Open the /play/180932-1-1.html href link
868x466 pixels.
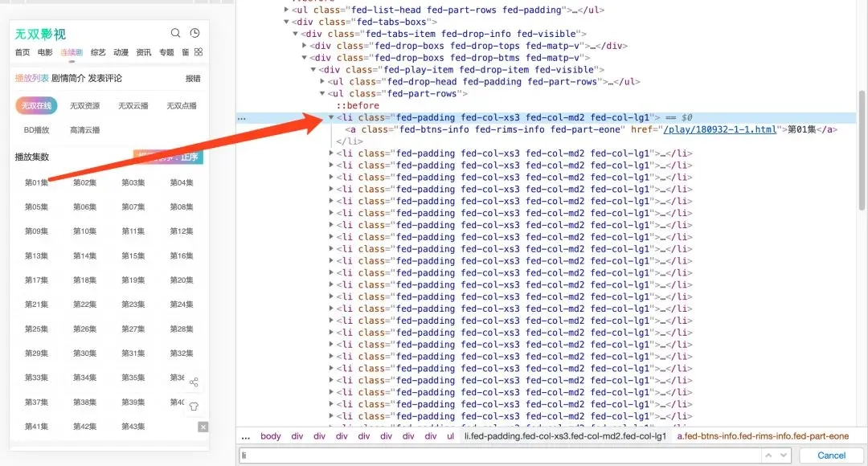click(719, 129)
